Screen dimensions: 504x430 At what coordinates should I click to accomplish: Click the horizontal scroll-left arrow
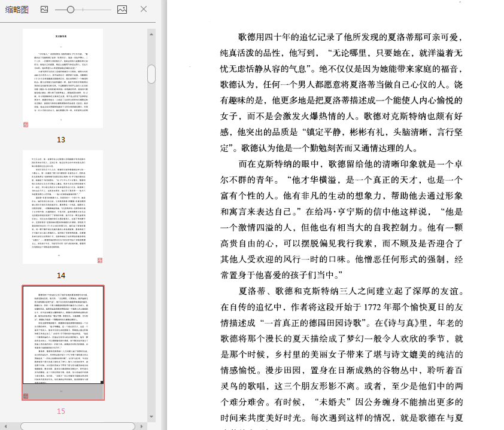(5, 426)
